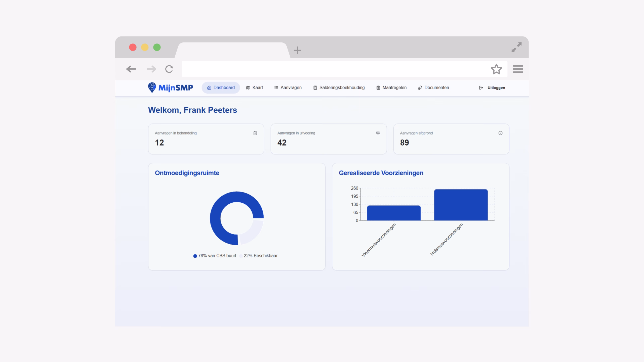Click the Aanvragen list icon
644x362 pixels.
(276, 87)
